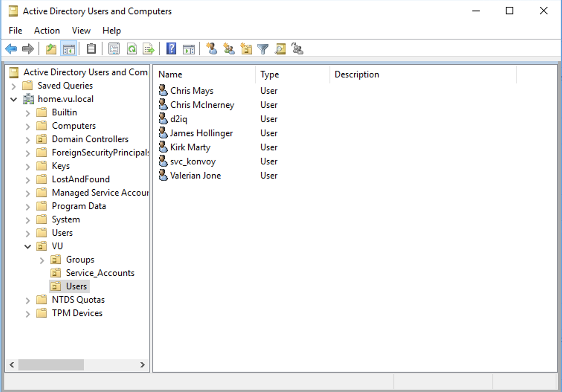Sort the list by the Type column header
Viewport: 562px width, 392px height.
point(293,74)
